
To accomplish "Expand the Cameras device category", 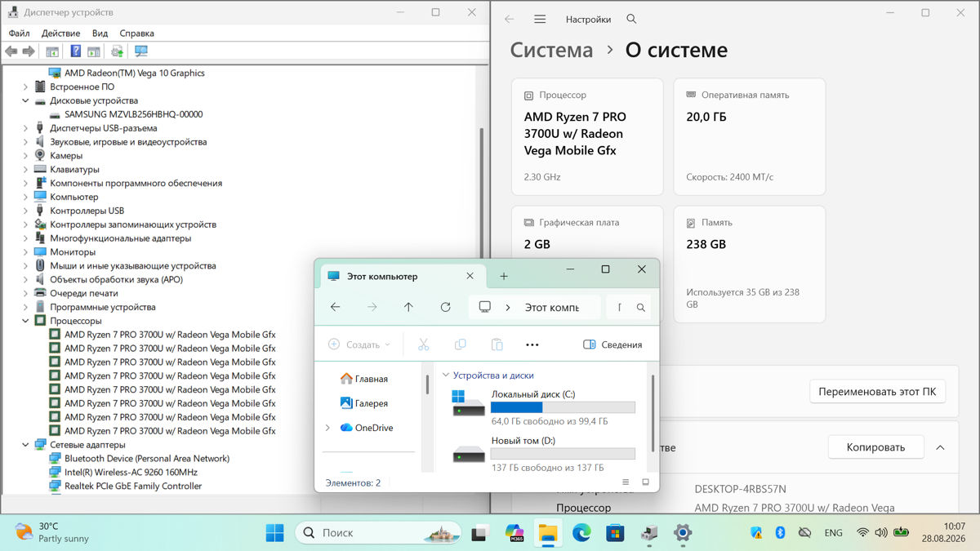I will click(25, 155).
